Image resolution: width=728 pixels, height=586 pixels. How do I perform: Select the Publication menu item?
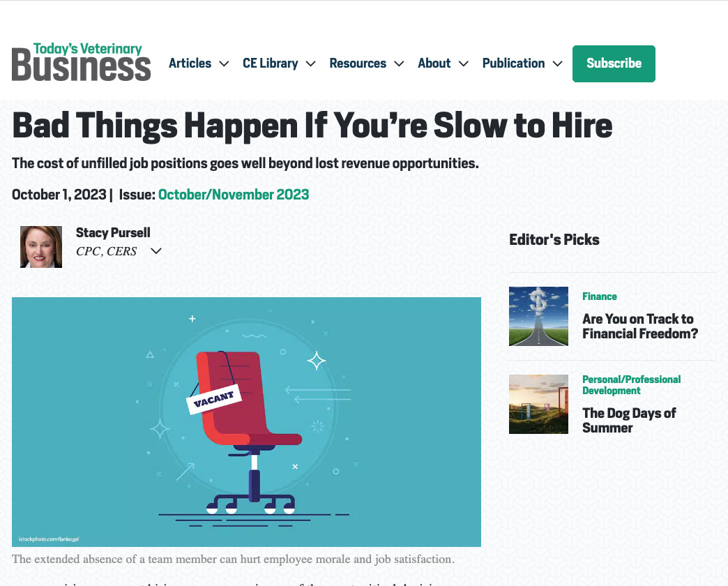click(x=513, y=63)
